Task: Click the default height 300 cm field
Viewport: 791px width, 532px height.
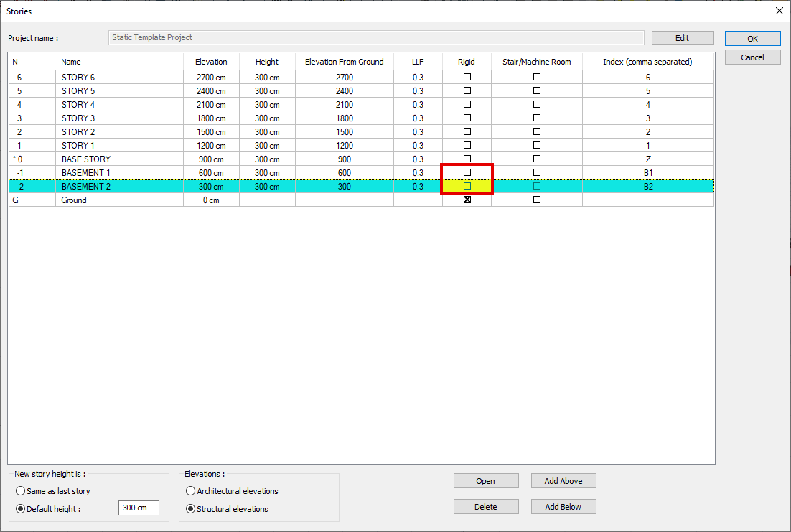Action: click(139, 508)
